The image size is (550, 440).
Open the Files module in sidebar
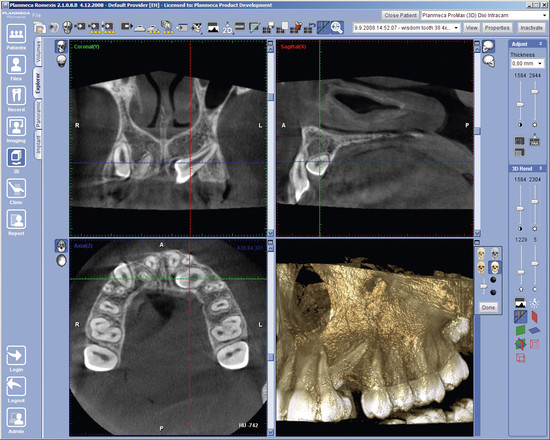(16, 65)
